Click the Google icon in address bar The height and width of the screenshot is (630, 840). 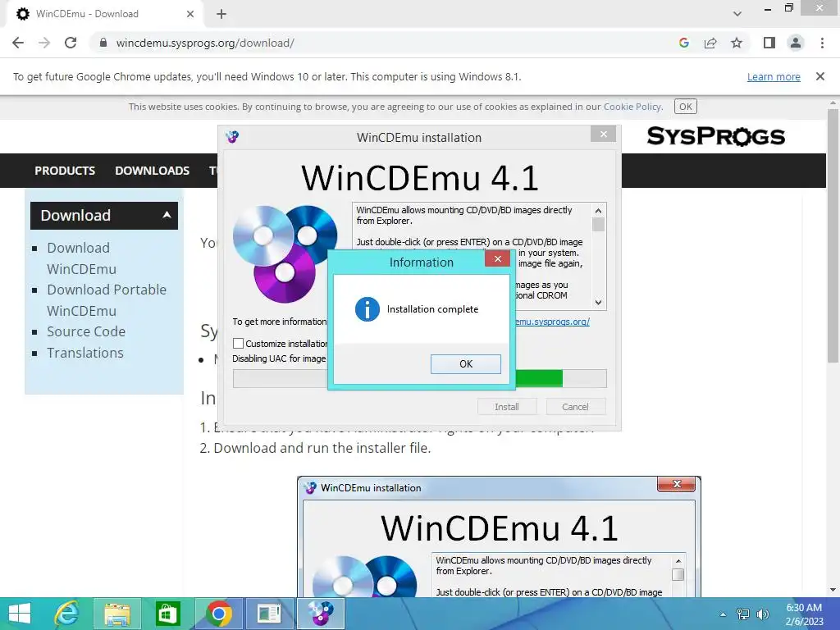(683, 43)
